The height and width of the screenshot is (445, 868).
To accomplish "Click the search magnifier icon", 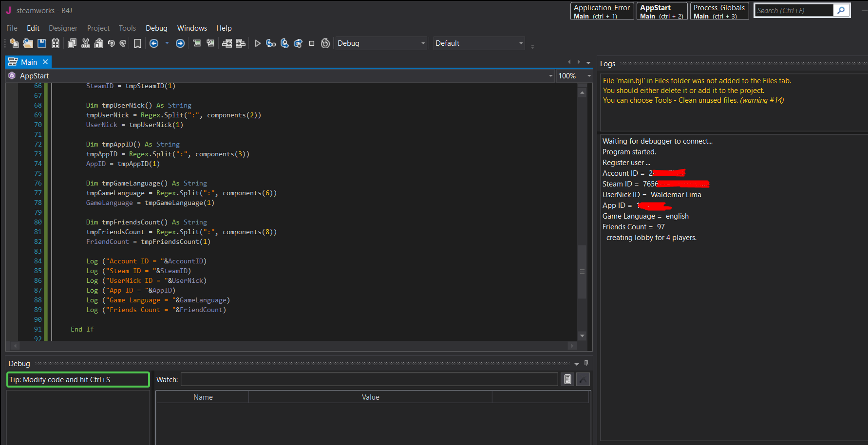I will click(x=841, y=10).
